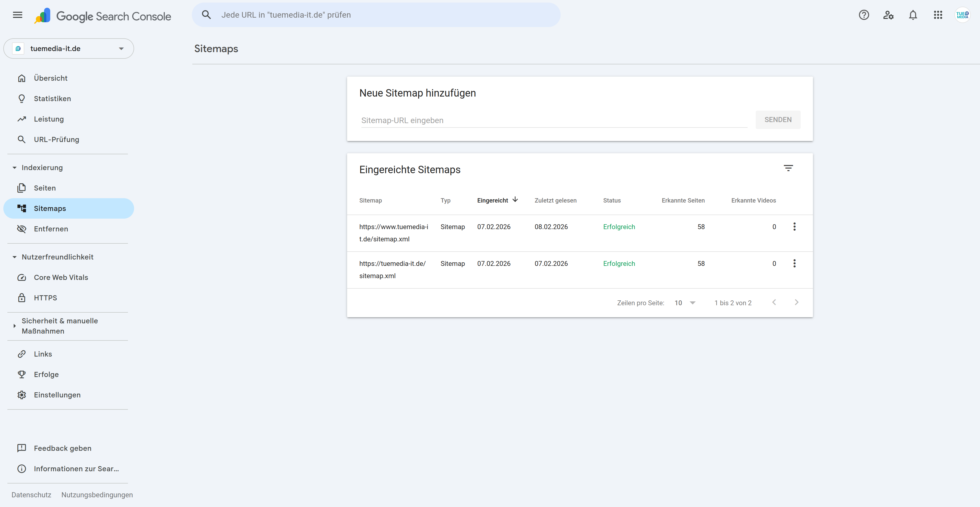Expand Sicherheit & manuelle Maßnahmen section
This screenshot has height=507, width=980.
tap(15, 326)
